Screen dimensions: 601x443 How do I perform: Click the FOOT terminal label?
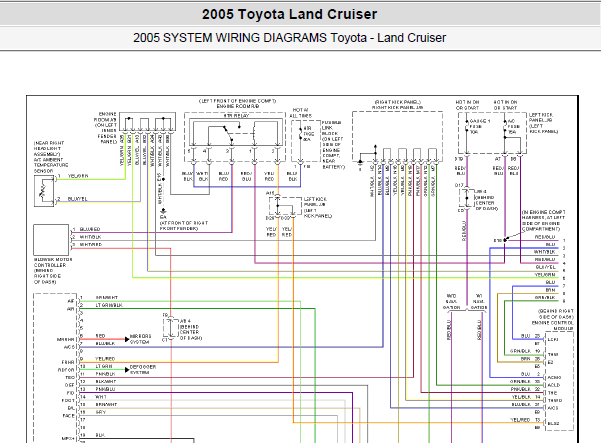coord(68,400)
